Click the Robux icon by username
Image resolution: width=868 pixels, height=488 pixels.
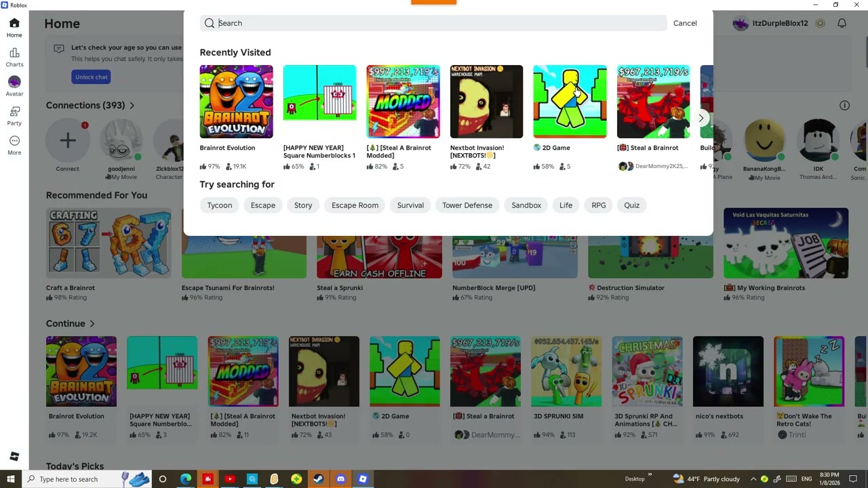[820, 23]
